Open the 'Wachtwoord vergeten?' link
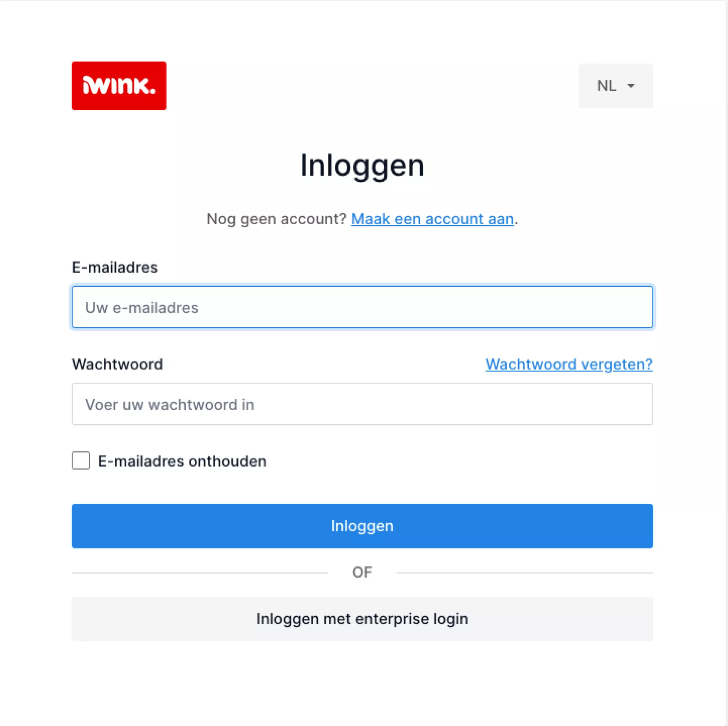The image size is (728, 726). coord(569,364)
